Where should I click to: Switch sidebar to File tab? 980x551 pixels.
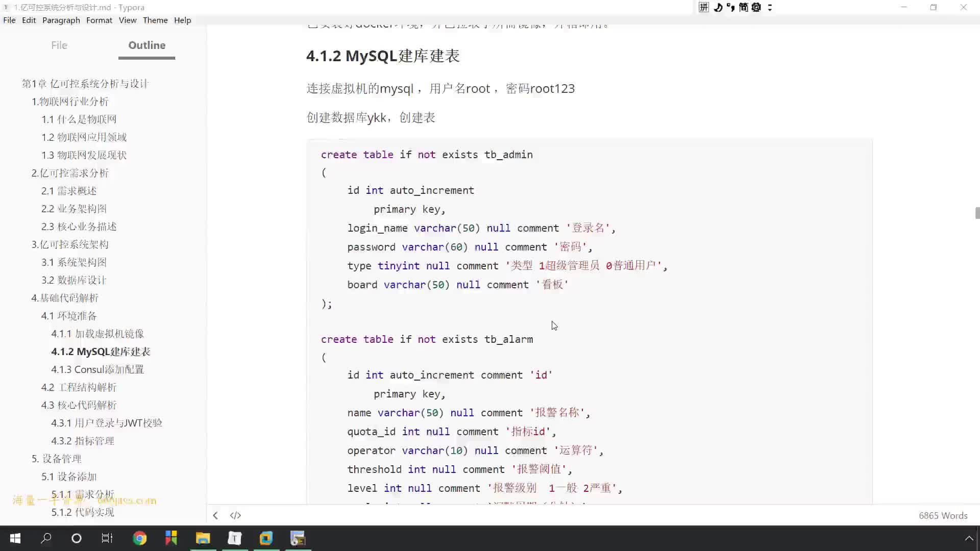click(59, 45)
